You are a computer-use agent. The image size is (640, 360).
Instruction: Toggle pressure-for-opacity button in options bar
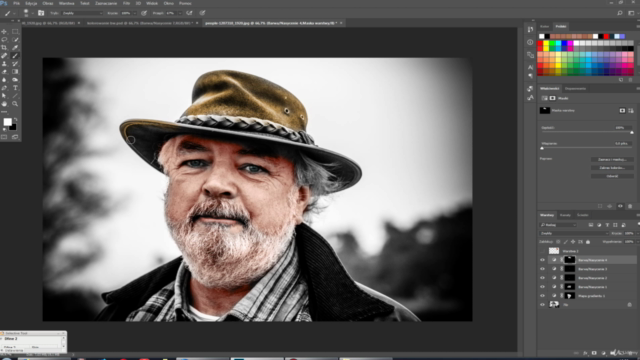144,13
